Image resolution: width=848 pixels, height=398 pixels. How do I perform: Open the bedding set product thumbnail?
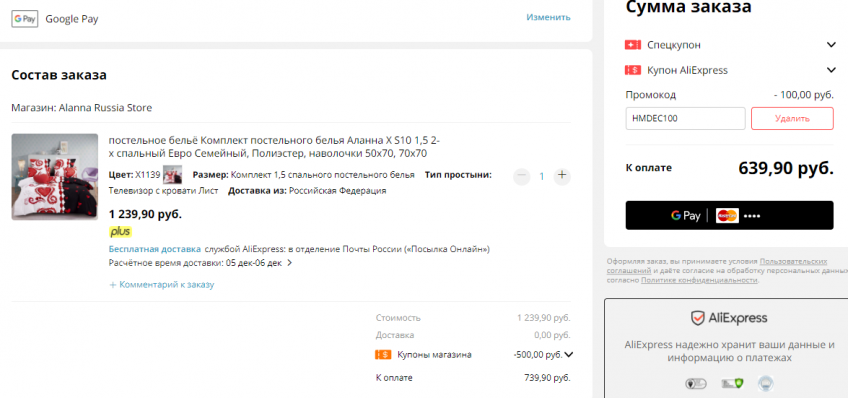(55, 177)
